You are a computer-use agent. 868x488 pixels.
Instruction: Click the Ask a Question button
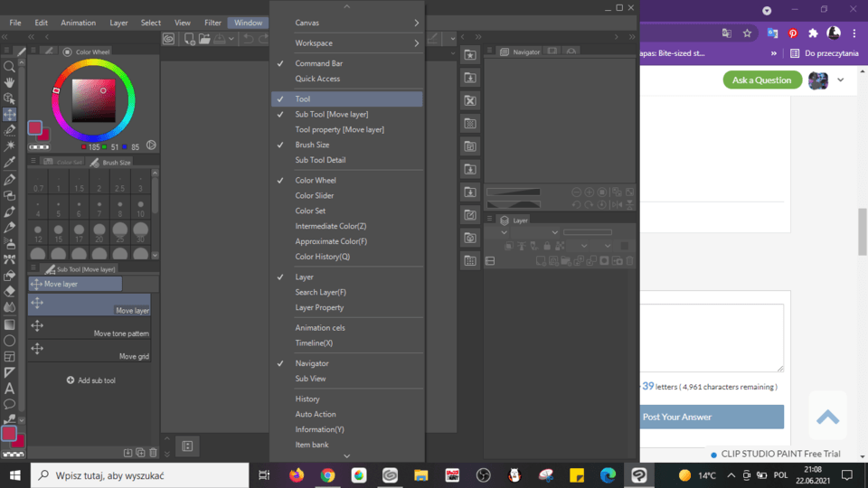tap(761, 80)
